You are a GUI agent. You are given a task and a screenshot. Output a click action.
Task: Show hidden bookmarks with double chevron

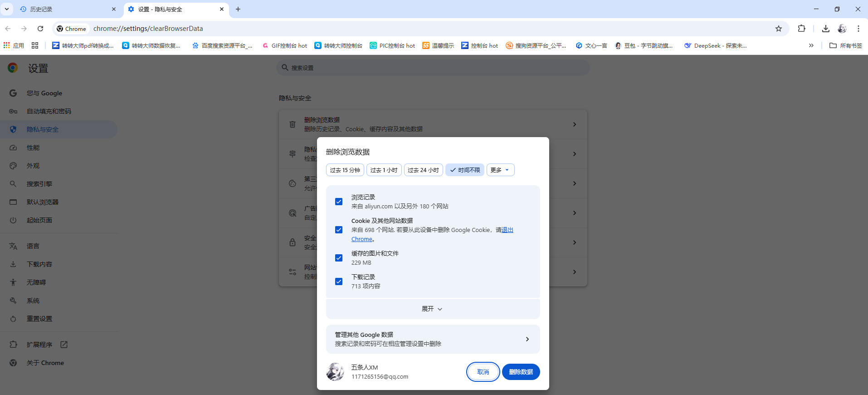click(811, 45)
